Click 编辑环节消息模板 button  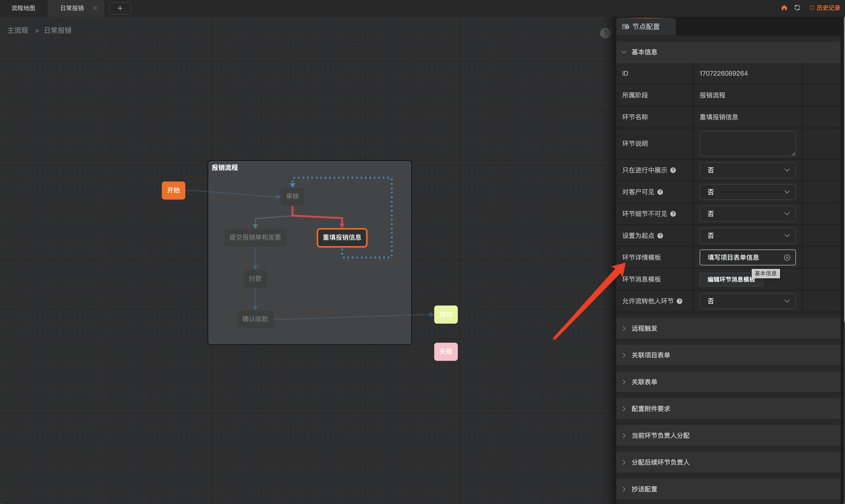pos(731,279)
